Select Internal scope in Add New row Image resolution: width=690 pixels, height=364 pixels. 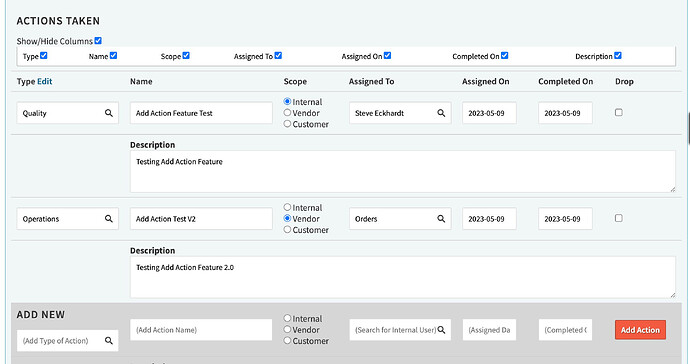(x=287, y=318)
